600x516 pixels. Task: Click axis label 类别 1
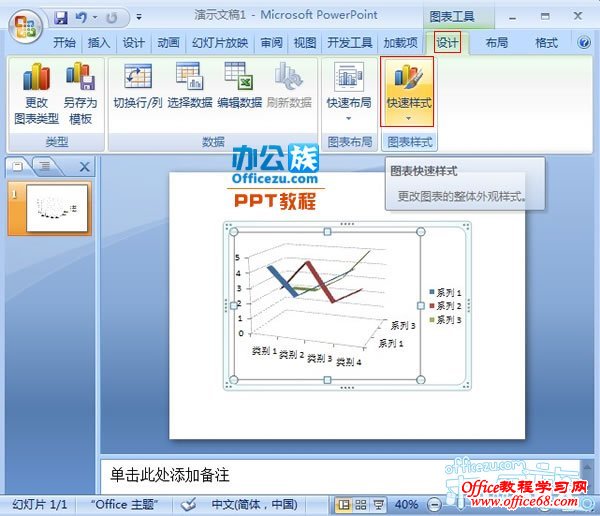264,351
